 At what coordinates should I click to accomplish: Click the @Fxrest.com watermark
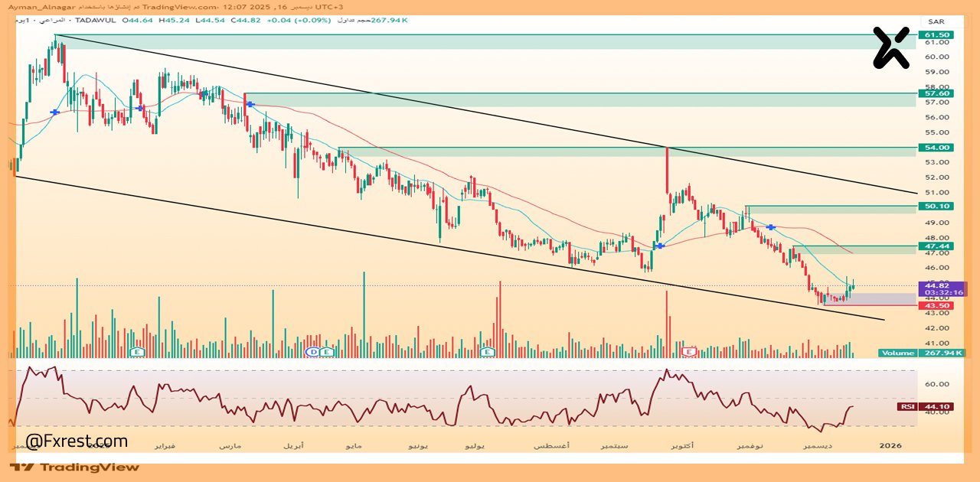coord(77,441)
